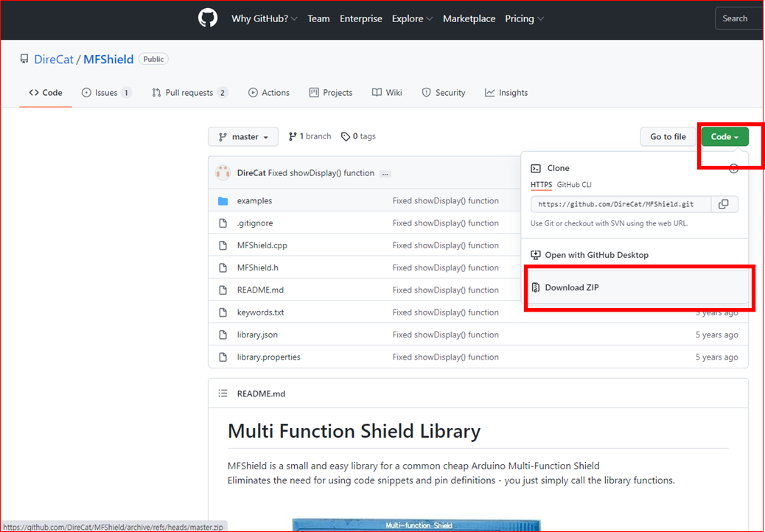Open Marketplace from the header
This screenshot has width=765, height=532.
pyautogui.click(x=469, y=18)
